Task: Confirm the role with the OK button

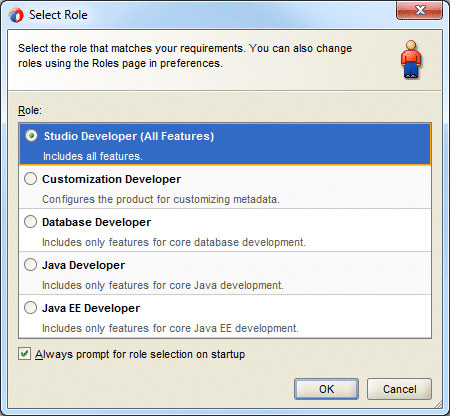Action: click(326, 389)
